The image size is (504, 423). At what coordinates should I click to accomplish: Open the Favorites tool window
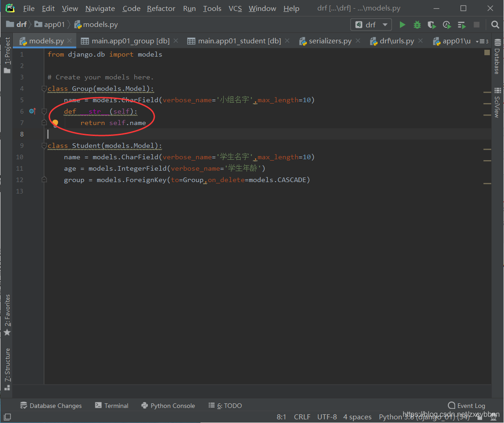coord(7,315)
